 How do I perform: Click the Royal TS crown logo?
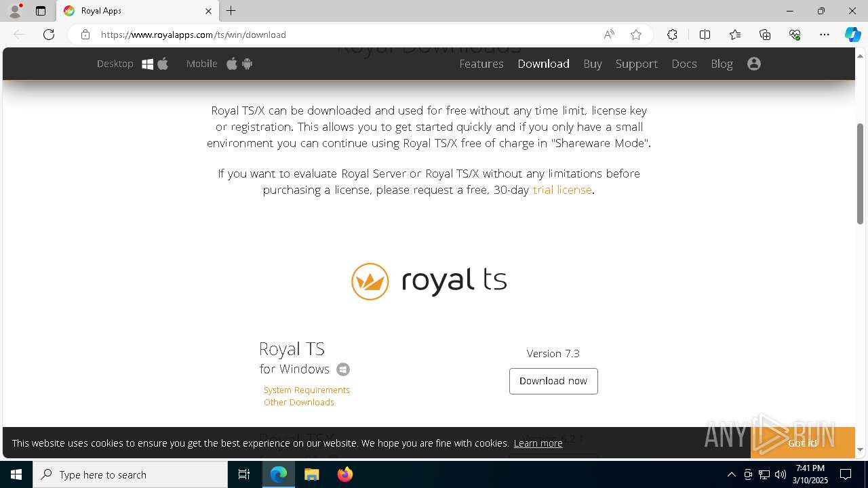point(370,281)
